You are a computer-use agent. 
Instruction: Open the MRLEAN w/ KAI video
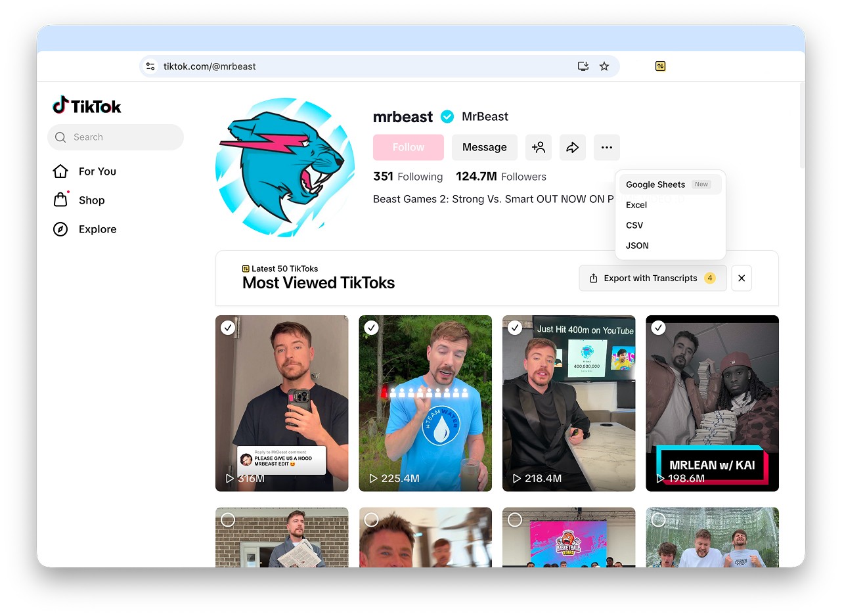712,403
